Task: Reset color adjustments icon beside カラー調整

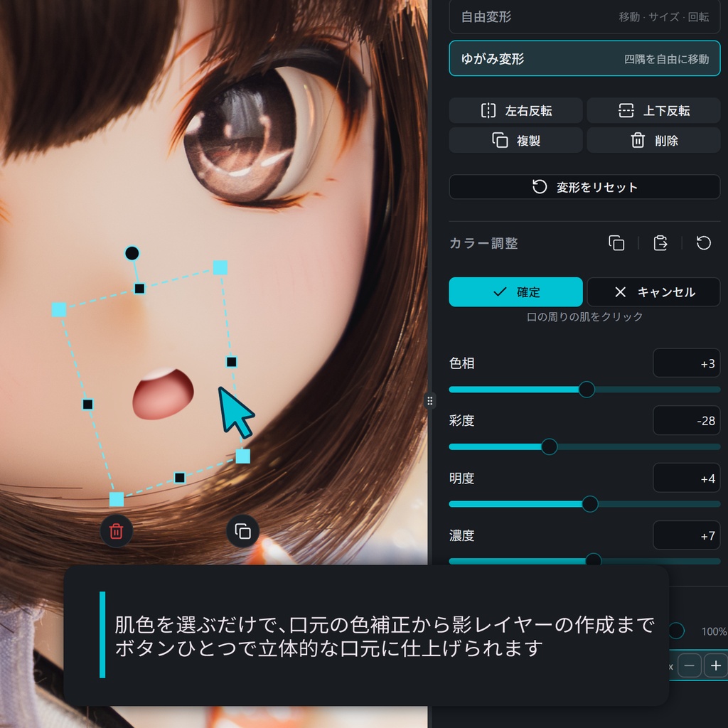Action: click(x=703, y=243)
